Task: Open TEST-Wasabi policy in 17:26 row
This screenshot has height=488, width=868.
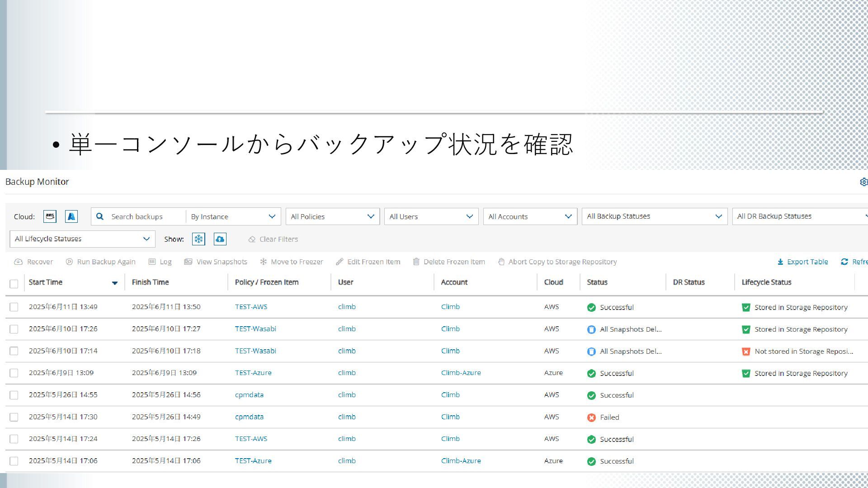Action: tap(255, 329)
